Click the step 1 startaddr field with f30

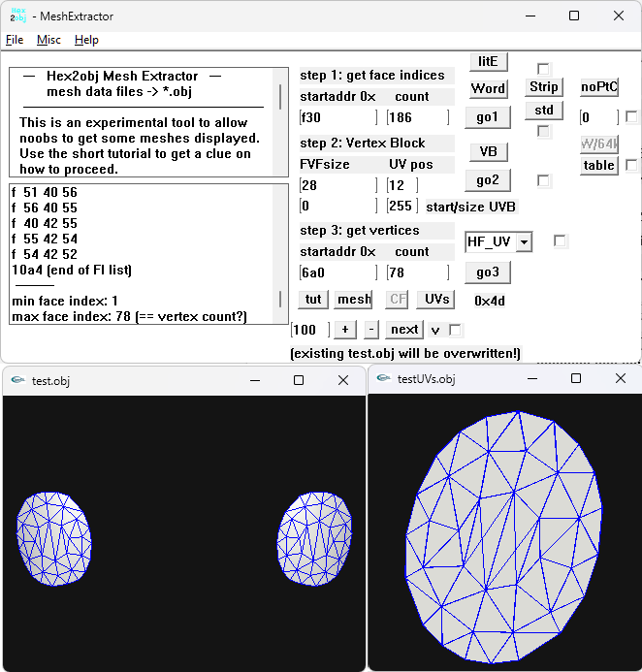(x=339, y=117)
